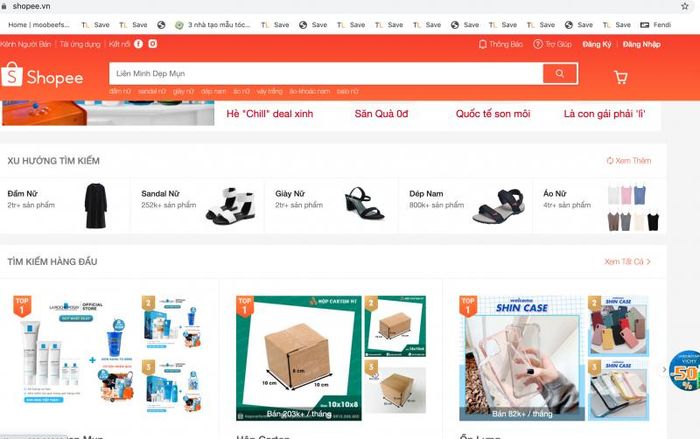Image resolution: width=700 pixels, height=439 pixels.
Task: Click the search field with Liên Minh Dẹp Mụn
Action: pos(326,73)
